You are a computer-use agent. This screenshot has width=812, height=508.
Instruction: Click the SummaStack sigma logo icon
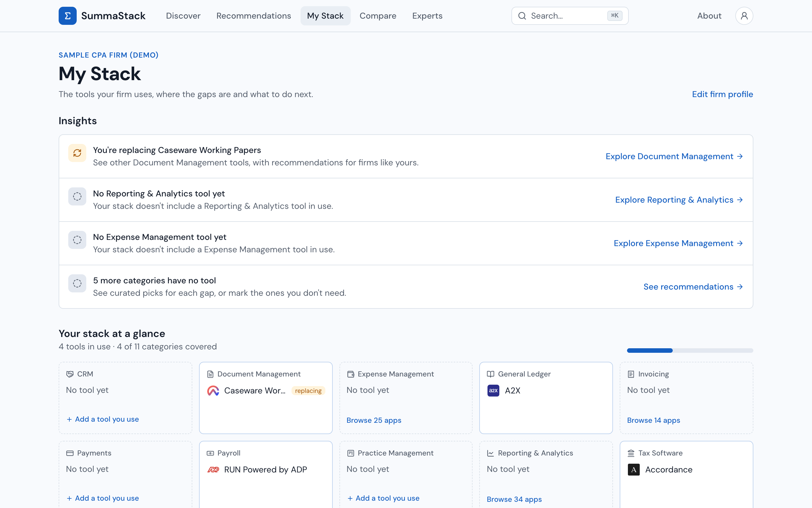67,16
